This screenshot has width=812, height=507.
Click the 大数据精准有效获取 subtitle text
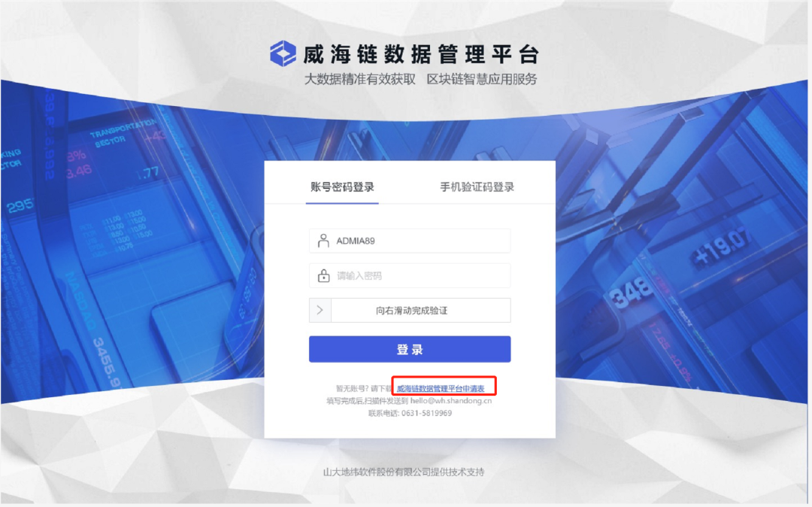click(360, 79)
